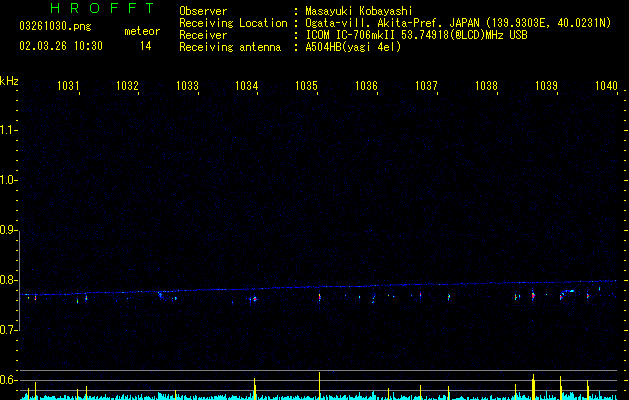Click the 1032 time axis marker

click(127, 86)
